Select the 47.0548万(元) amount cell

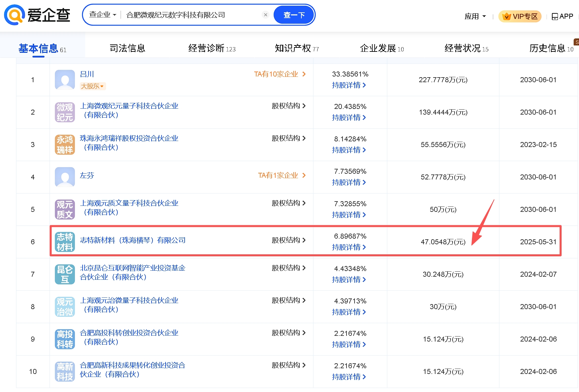click(443, 242)
